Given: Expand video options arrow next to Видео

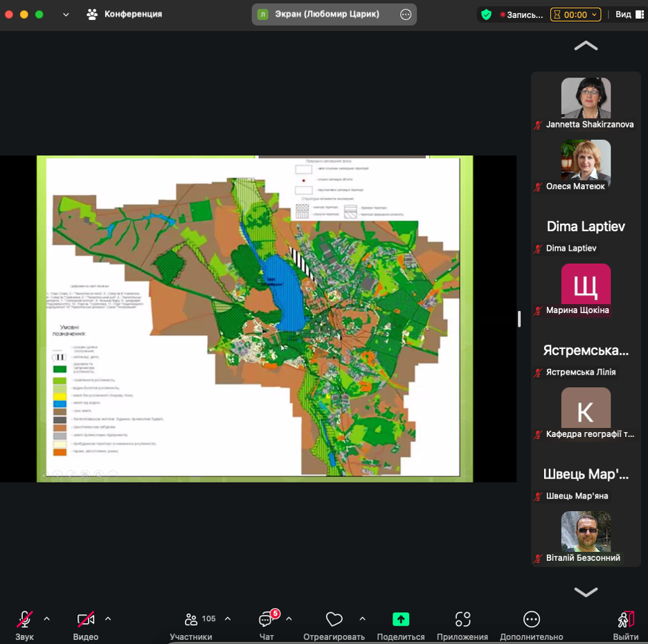Looking at the screenshot, I should (x=108, y=618).
